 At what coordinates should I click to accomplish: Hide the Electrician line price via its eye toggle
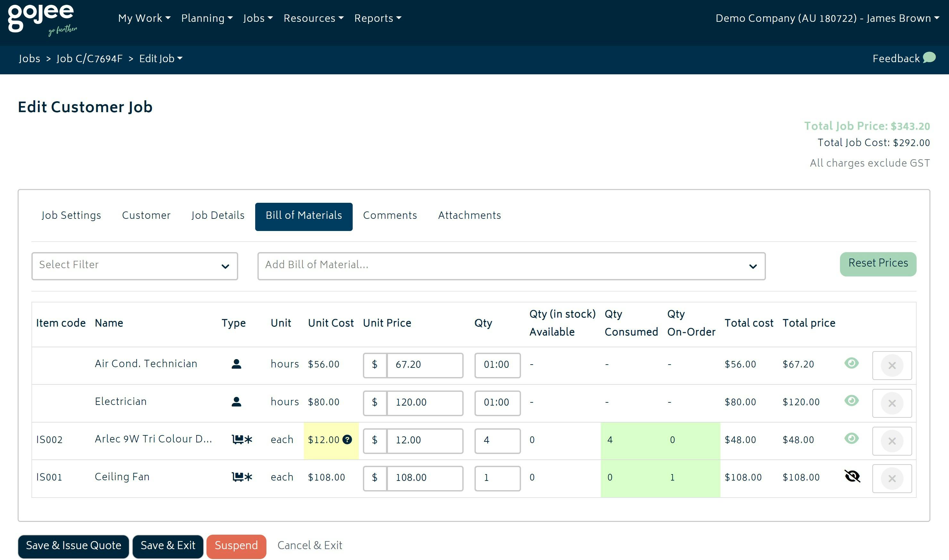pyautogui.click(x=851, y=401)
